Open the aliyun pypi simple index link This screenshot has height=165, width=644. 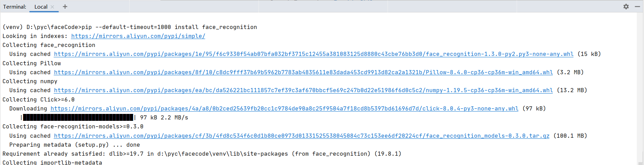[x=138, y=36]
